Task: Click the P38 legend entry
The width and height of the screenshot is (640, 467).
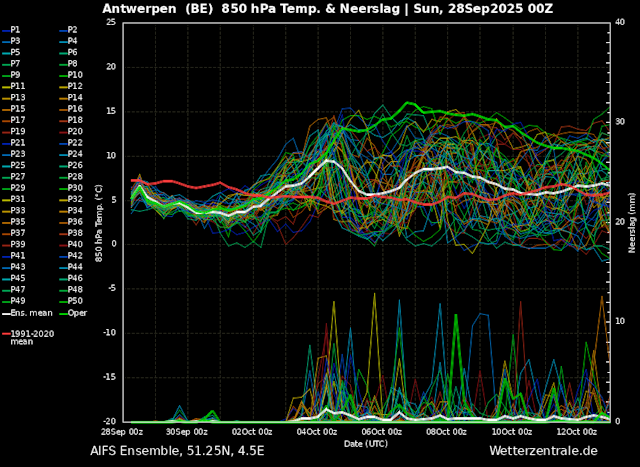Action: [71, 233]
